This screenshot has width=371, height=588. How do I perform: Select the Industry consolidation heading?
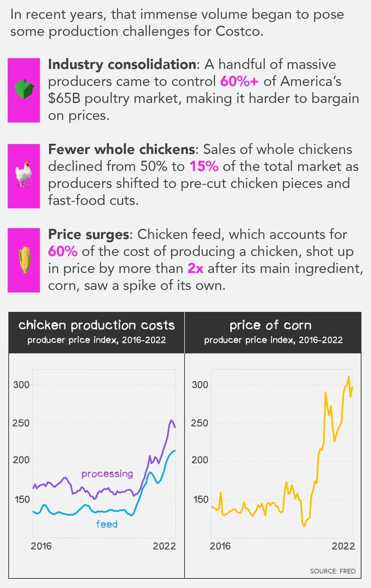pos(122,64)
